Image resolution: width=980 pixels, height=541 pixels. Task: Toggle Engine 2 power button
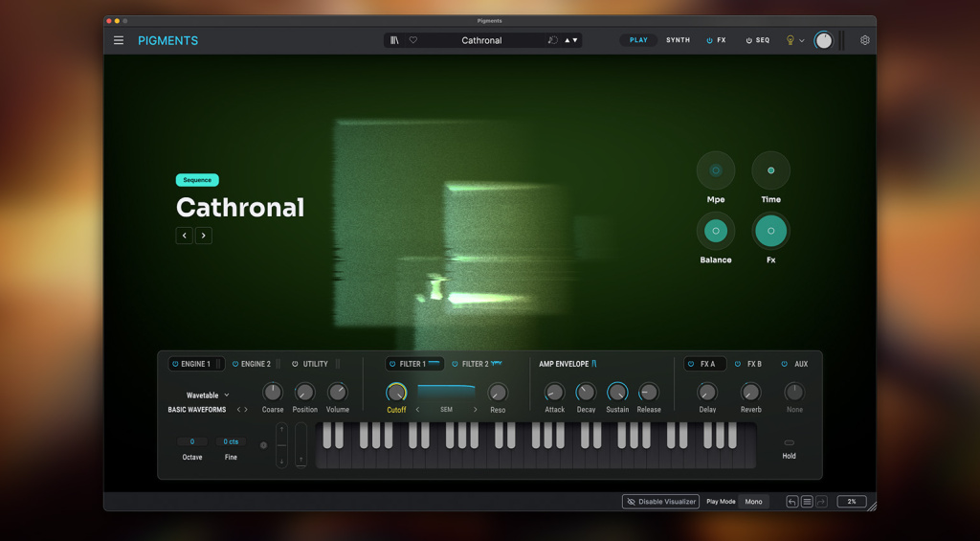tap(235, 364)
